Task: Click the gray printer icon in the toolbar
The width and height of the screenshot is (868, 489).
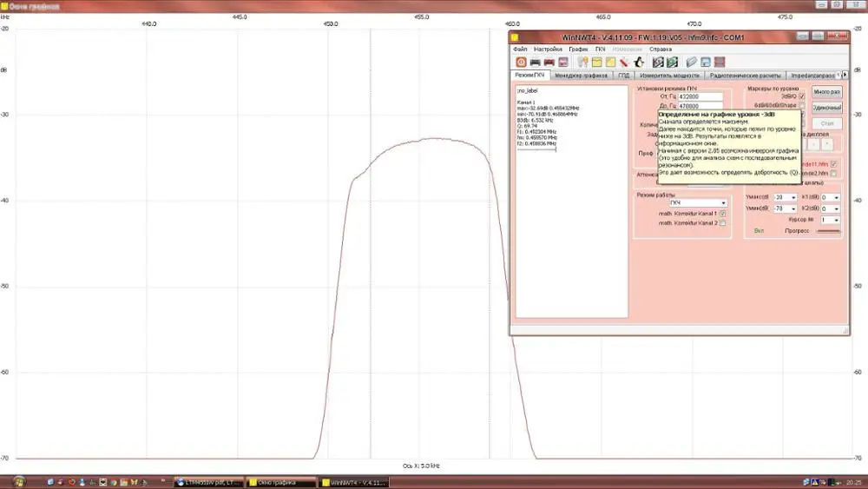Action: (535, 63)
